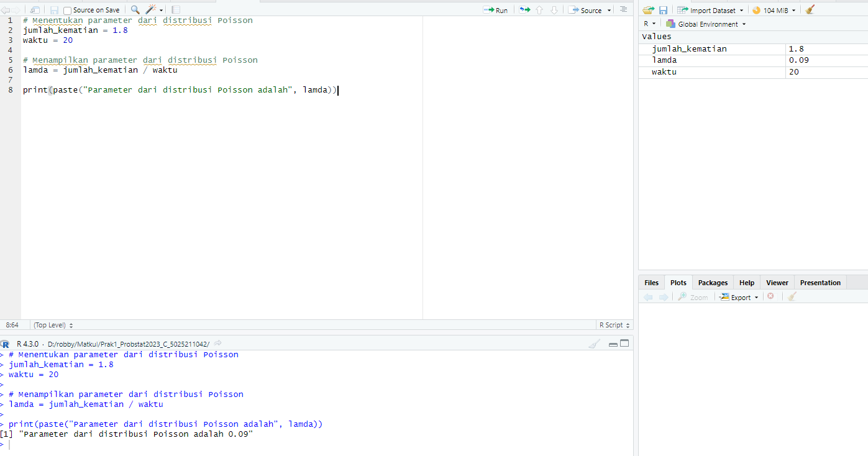
Task: Switch to Plots tab
Action: coord(678,283)
